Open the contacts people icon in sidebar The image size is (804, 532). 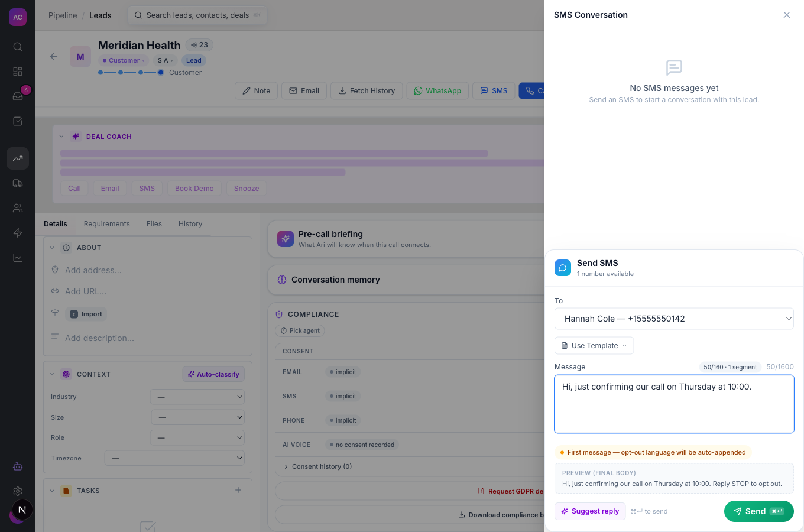click(x=18, y=208)
